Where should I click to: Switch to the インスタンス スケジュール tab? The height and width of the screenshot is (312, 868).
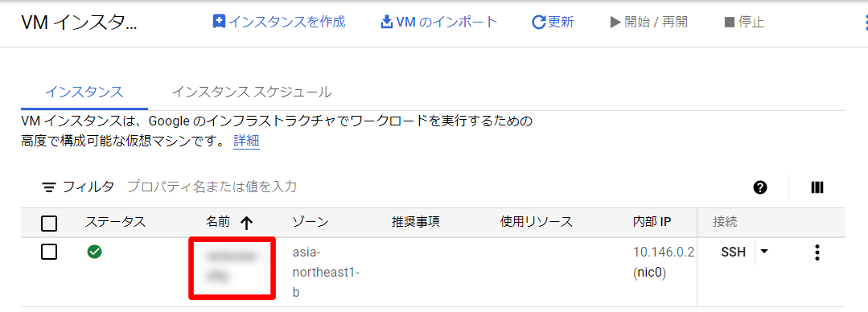pos(252,92)
